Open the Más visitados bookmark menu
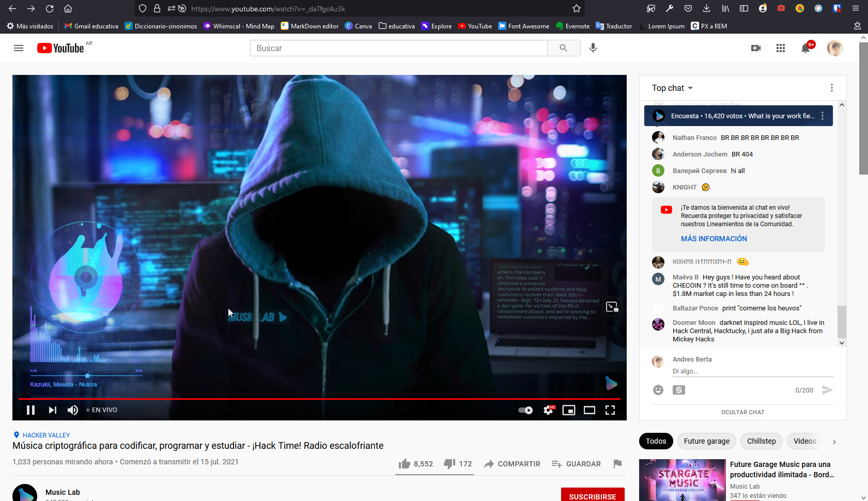Screen dimensions: 868x501 [30, 26]
